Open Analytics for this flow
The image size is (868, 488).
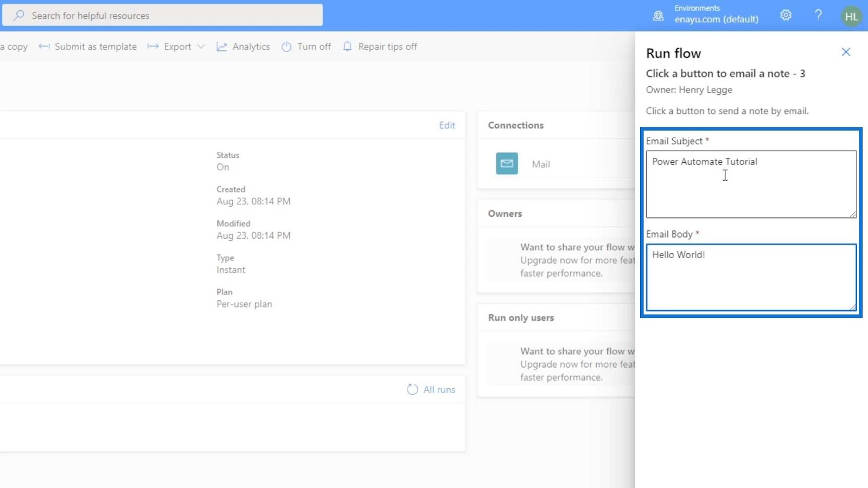pos(251,47)
